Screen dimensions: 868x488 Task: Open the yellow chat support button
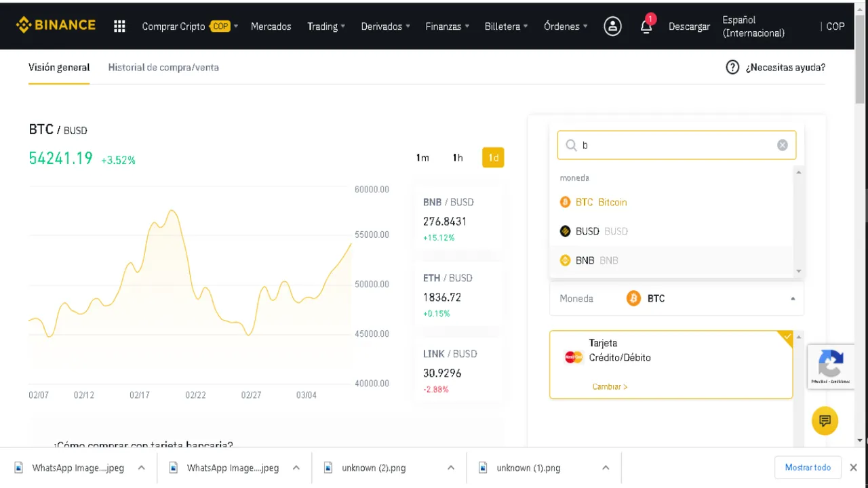click(825, 421)
